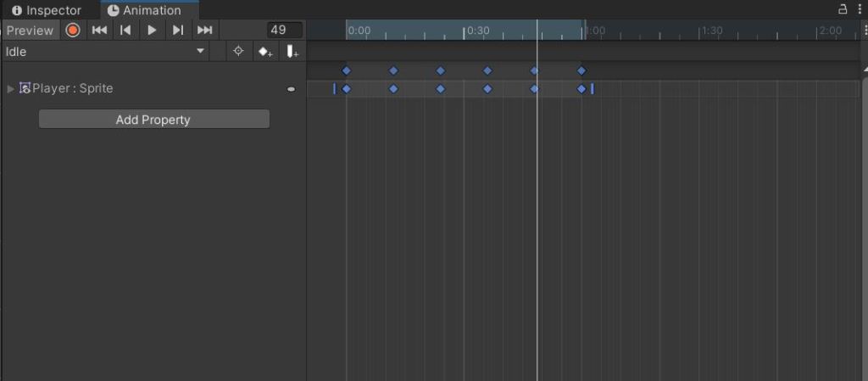Click the Add Keyframe icon
The height and width of the screenshot is (381, 868).
265,52
